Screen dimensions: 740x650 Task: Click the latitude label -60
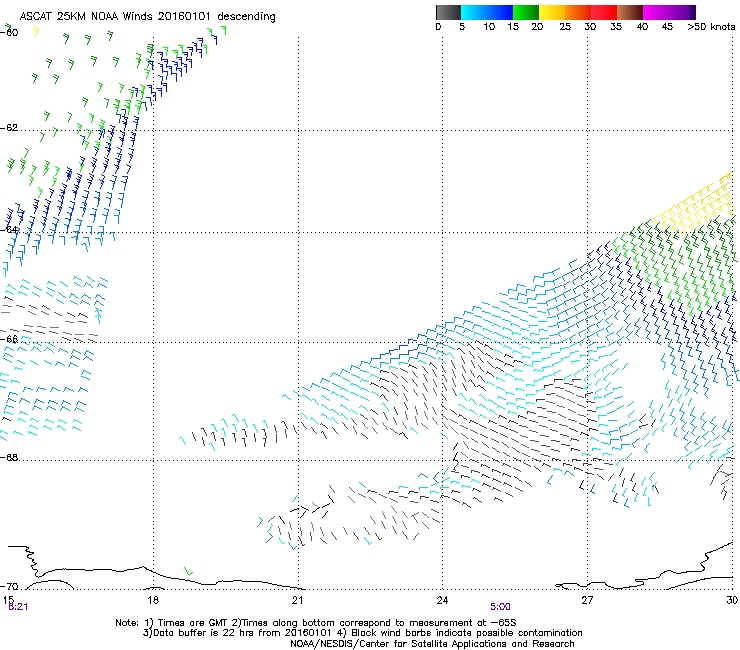coord(9,33)
